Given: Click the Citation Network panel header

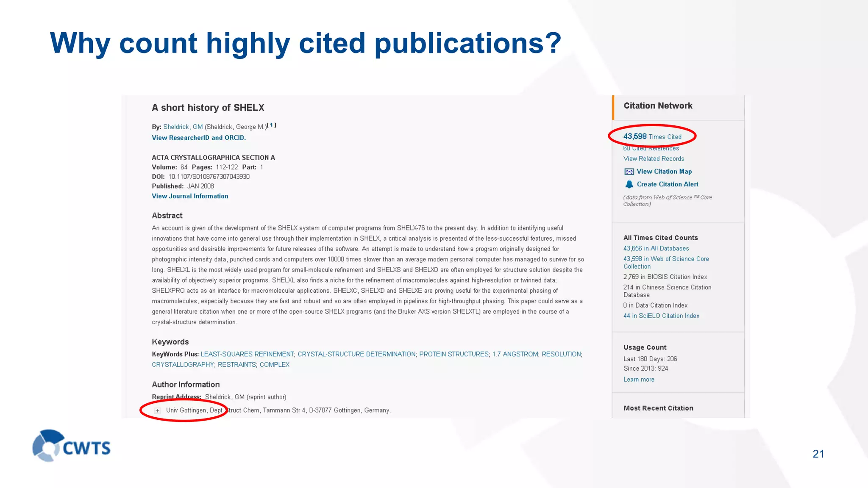Looking at the screenshot, I should pyautogui.click(x=658, y=106).
